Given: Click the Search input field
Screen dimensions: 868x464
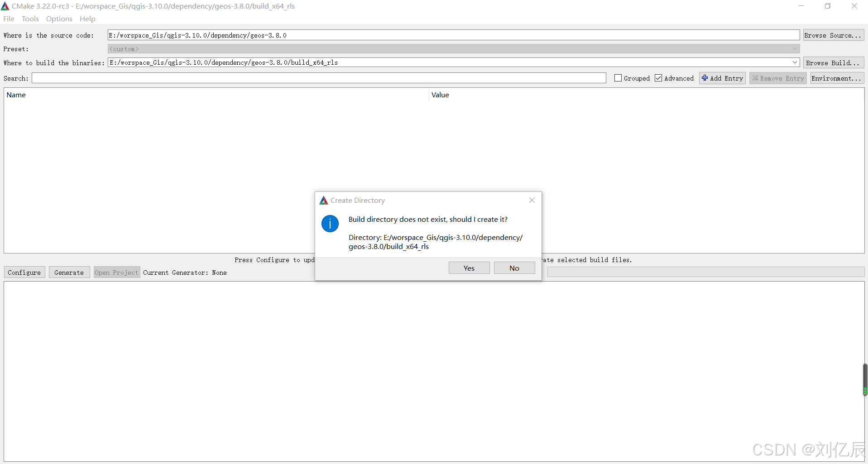Looking at the screenshot, I should [319, 78].
